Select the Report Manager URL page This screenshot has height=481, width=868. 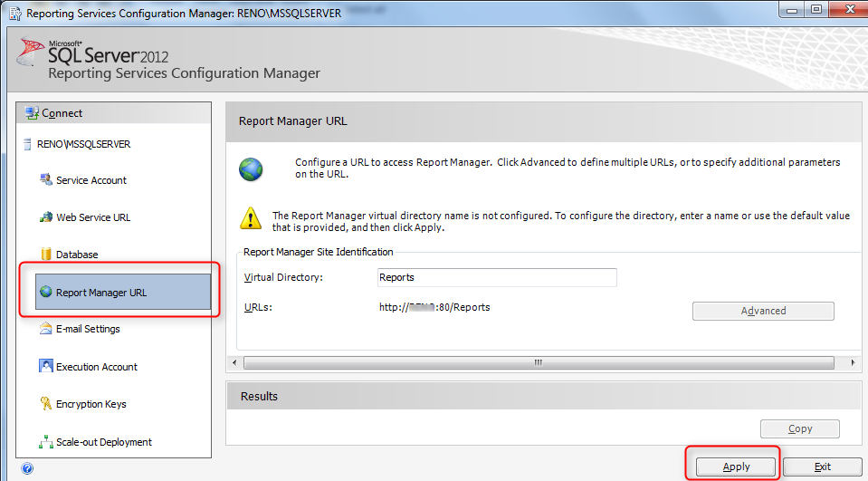click(123, 292)
